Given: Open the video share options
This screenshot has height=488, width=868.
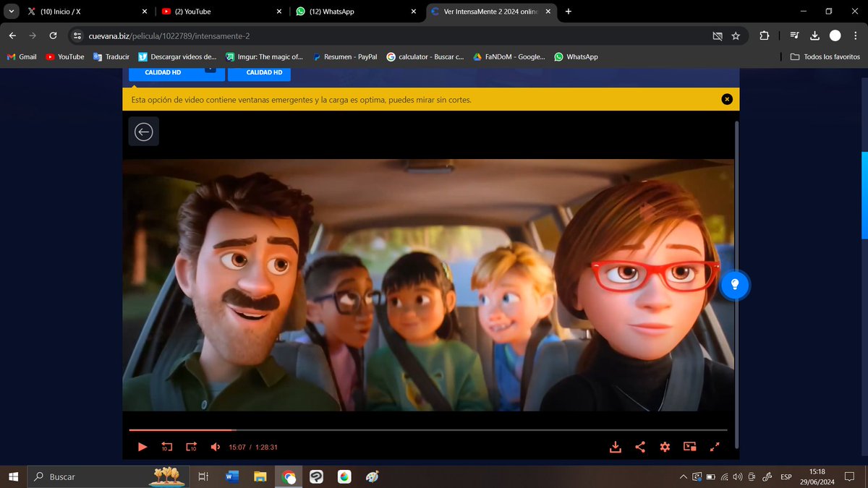Looking at the screenshot, I should click(x=640, y=447).
